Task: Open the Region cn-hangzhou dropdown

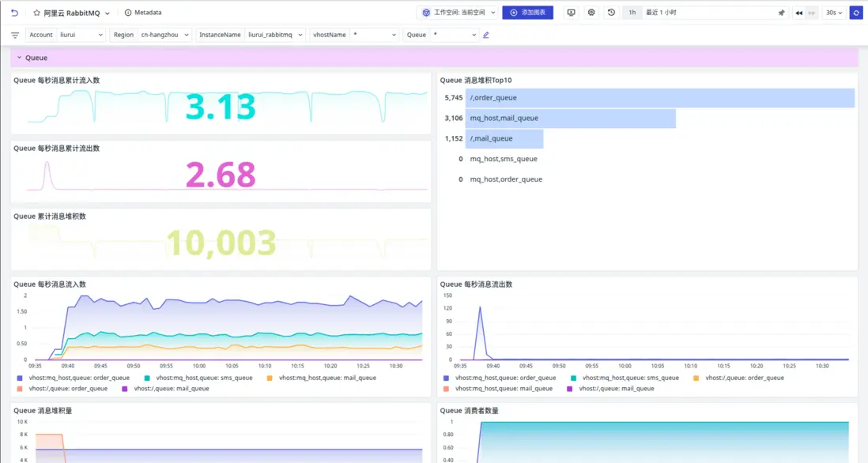Action: (165, 35)
